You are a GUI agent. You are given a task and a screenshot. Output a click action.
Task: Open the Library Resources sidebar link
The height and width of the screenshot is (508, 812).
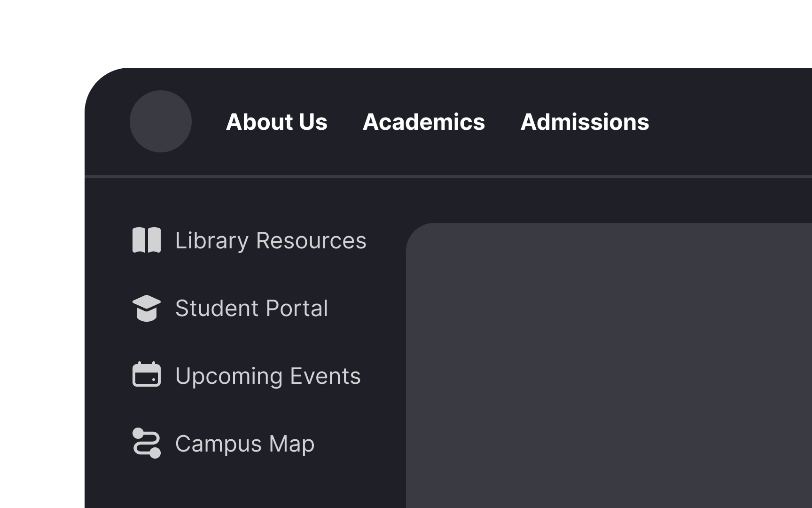270,241
